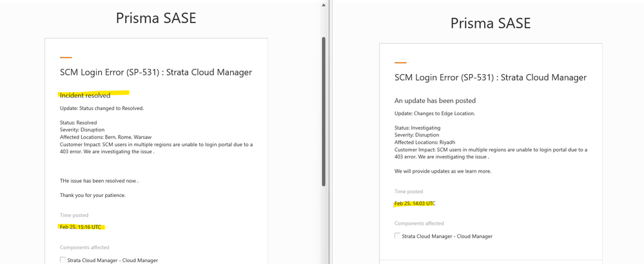Click 'We will provide updates as we learn more.'
The width and height of the screenshot is (644, 264).
pos(443,171)
